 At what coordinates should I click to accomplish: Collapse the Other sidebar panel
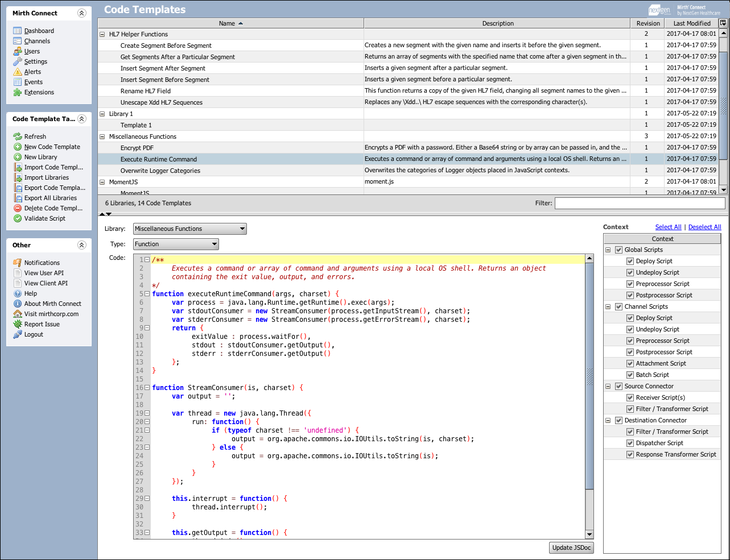tap(81, 245)
